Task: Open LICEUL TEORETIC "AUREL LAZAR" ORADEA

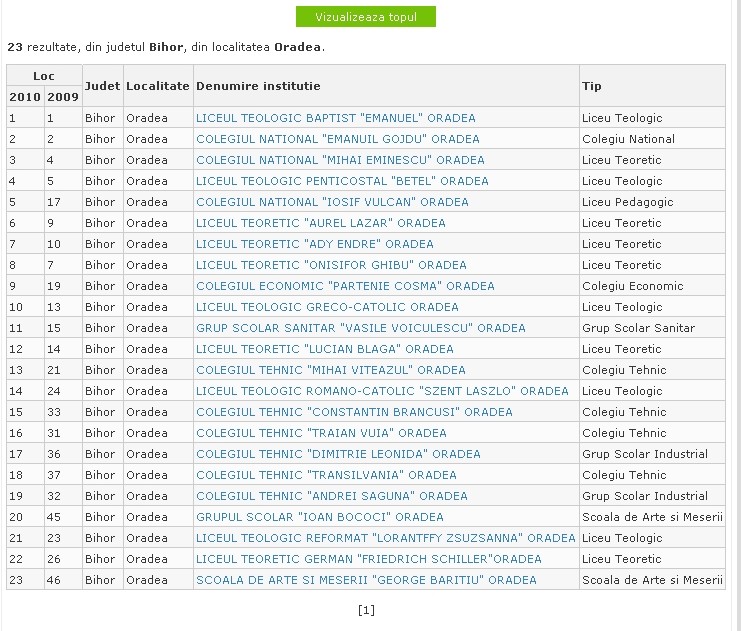Action: (x=321, y=223)
